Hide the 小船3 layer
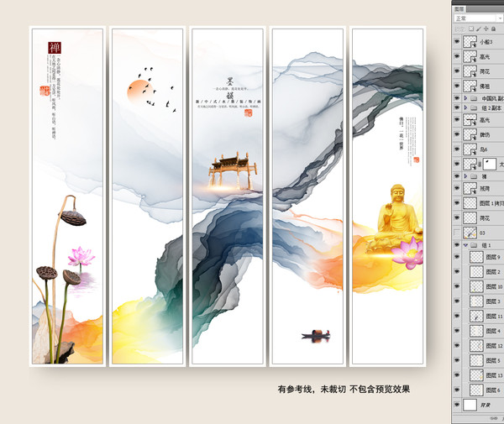504x424 pixels. [457, 42]
